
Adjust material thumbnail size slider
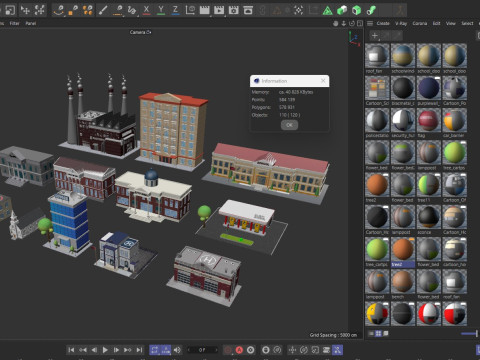click(x=470, y=333)
